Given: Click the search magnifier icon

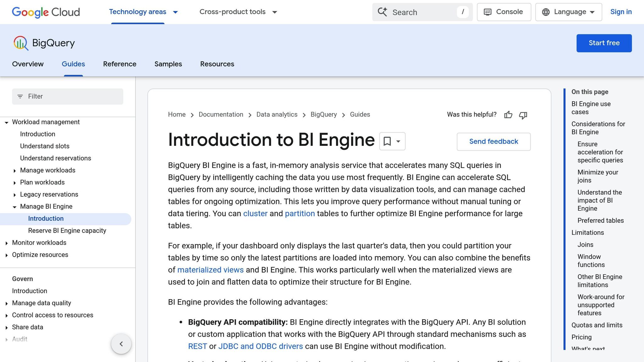Looking at the screenshot, I should tap(382, 12).
